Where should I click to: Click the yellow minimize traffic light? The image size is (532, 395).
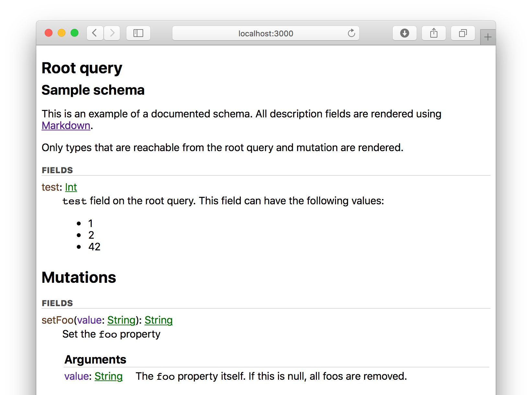(x=62, y=33)
